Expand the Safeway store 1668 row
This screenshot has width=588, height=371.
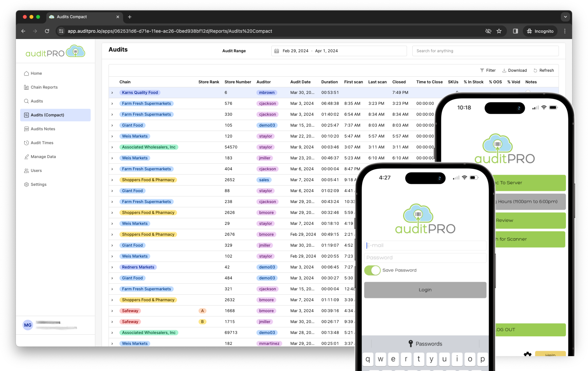pyautogui.click(x=113, y=311)
